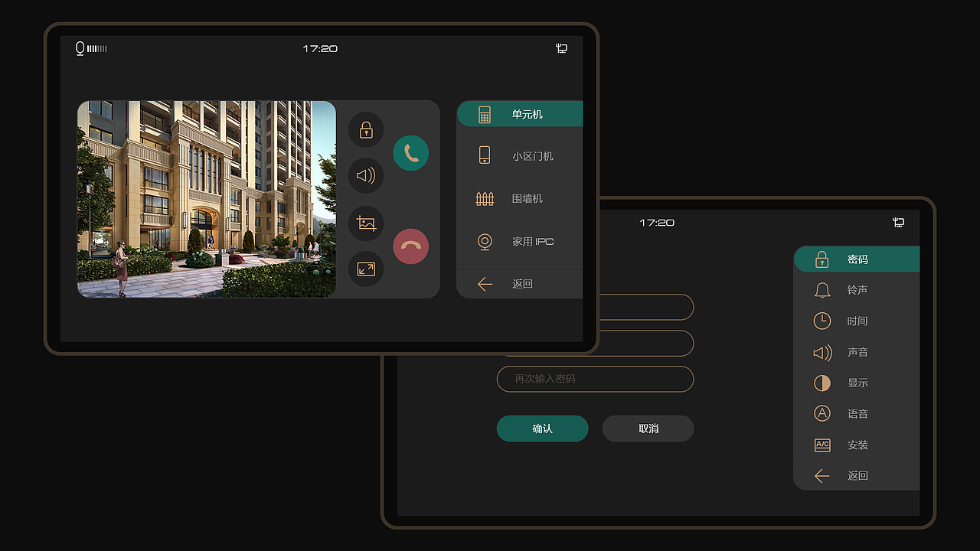
Task: Answer the call with the green phone button
Action: [x=410, y=152]
